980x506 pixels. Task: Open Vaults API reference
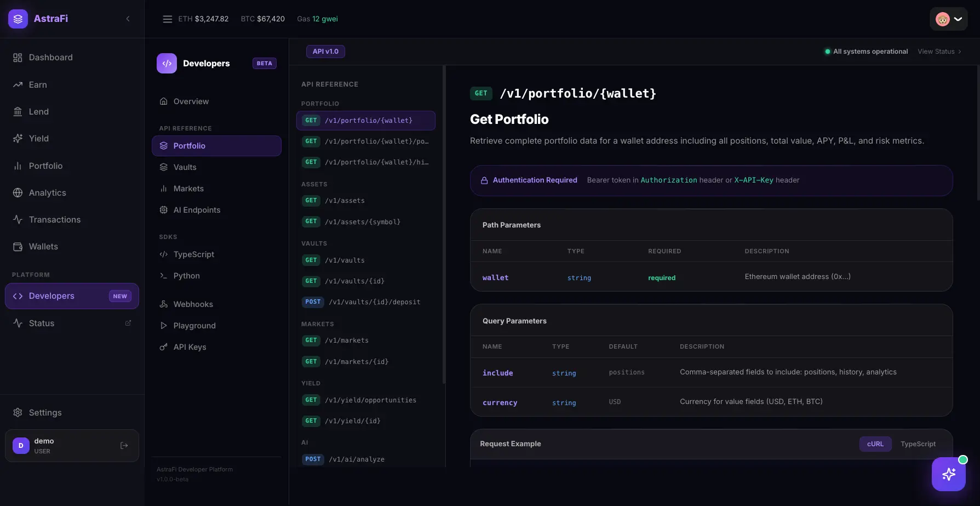(216, 167)
